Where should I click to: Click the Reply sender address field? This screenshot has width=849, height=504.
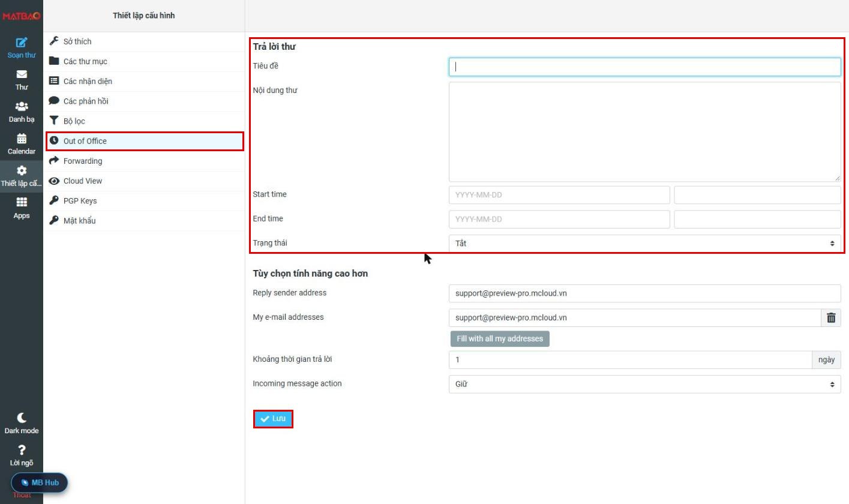(x=644, y=293)
